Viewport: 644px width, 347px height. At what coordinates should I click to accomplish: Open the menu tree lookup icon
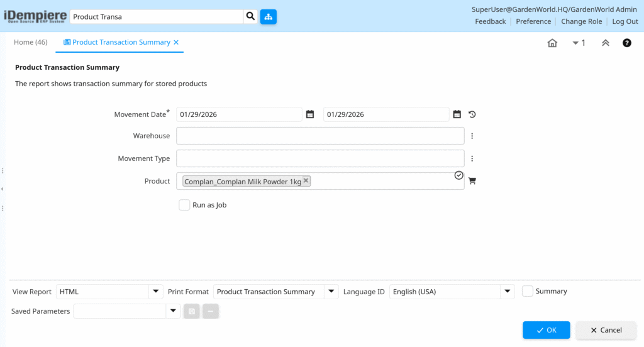[268, 17]
